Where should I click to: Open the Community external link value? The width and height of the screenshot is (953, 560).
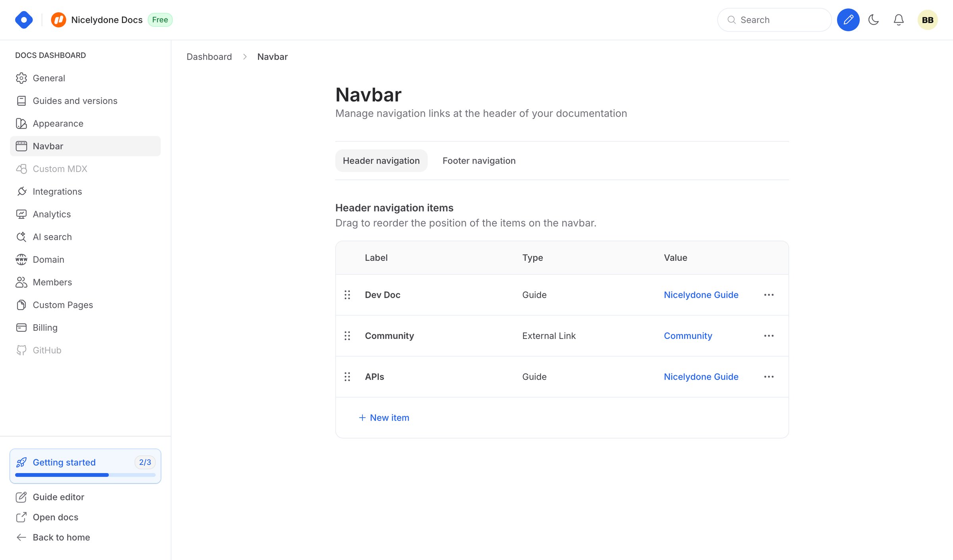coord(688,336)
